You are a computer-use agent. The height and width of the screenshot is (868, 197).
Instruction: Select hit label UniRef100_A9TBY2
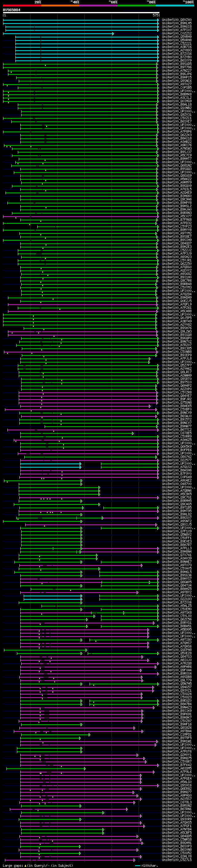pos(177,593)
